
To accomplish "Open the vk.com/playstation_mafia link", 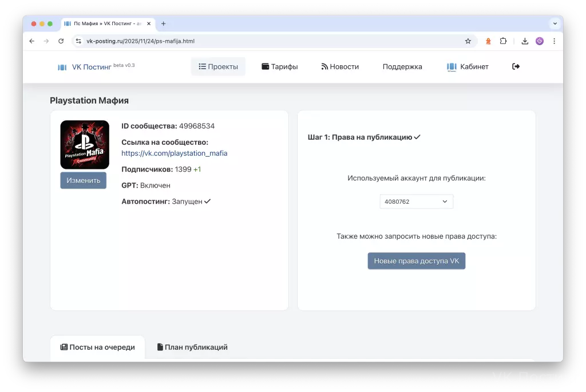I will [175, 153].
